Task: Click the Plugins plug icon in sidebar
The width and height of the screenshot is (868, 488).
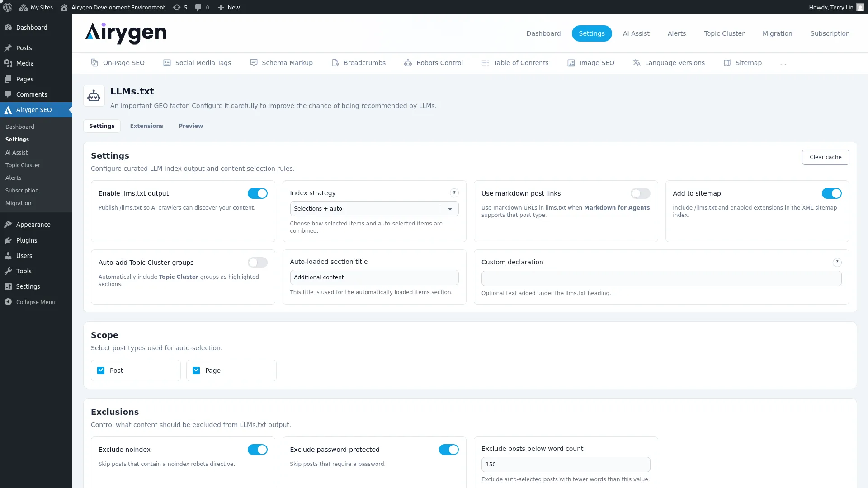Action: click(x=8, y=240)
